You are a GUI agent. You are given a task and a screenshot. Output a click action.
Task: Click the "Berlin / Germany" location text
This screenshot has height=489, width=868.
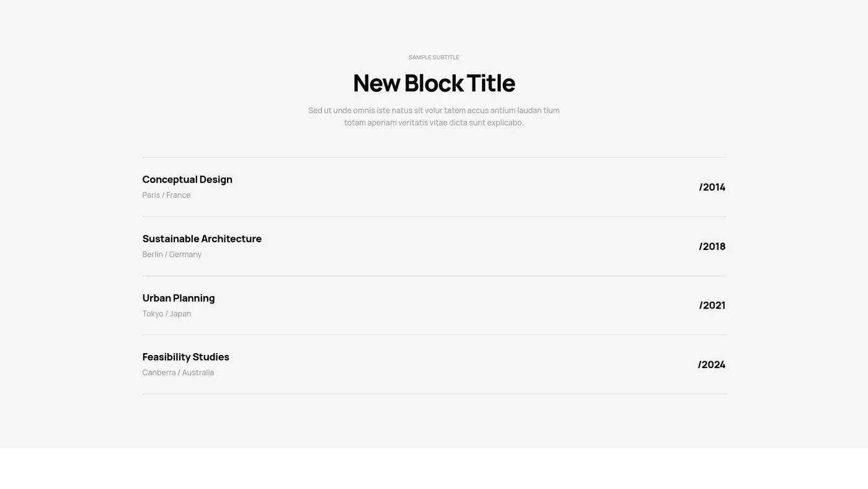172,254
